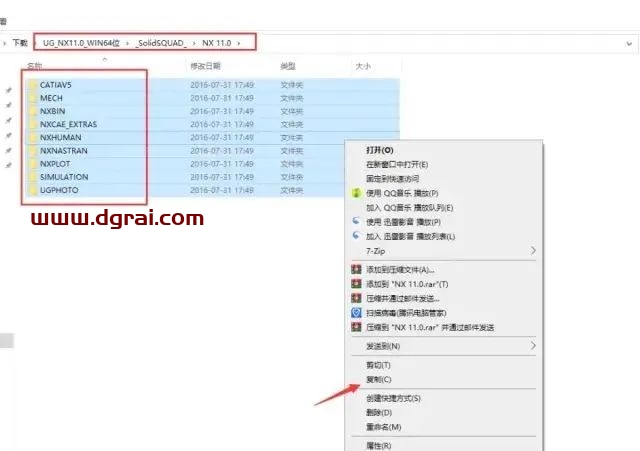Screen dimensions: 640x451
Task: Expand the 发送到(N) submenu arrow
Action: click(533, 346)
